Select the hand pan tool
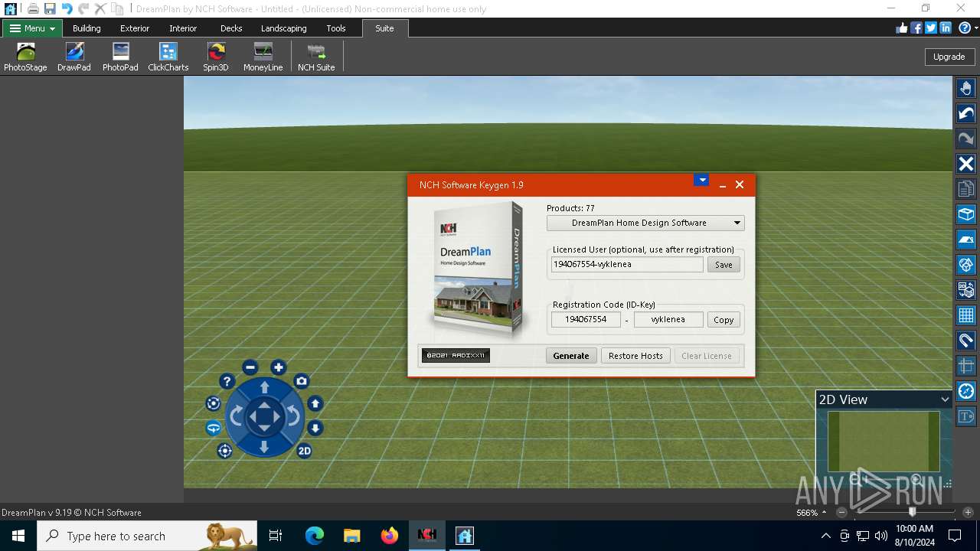The height and width of the screenshot is (551, 980). 966,88
